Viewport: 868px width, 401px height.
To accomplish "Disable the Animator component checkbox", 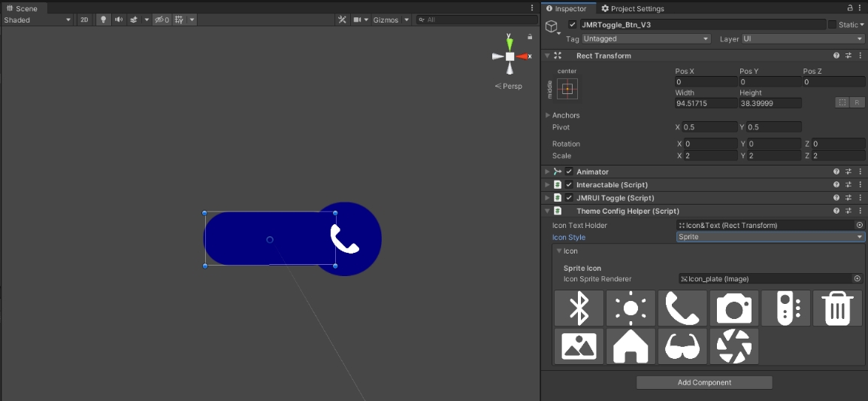I will 569,172.
